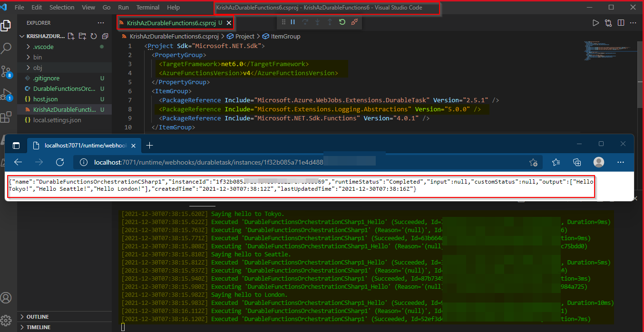Expand the bin folder
The width and height of the screenshot is (644, 332).
pos(37,57)
